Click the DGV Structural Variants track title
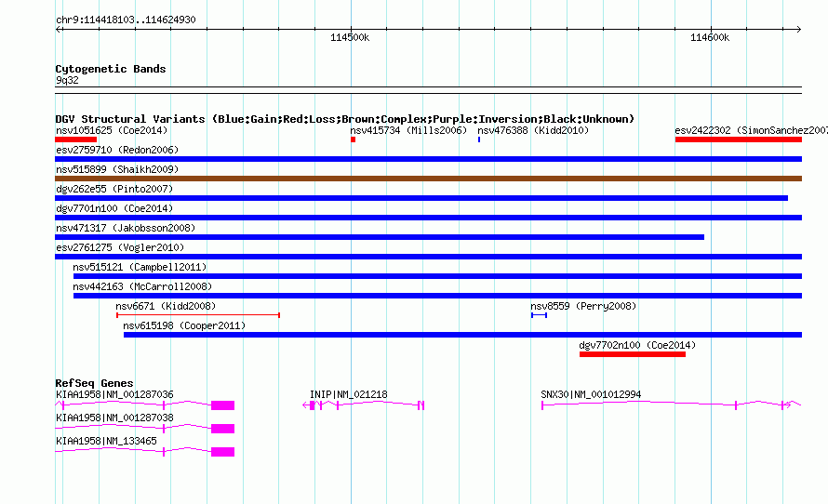The image size is (828, 504). click(x=344, y=119)
